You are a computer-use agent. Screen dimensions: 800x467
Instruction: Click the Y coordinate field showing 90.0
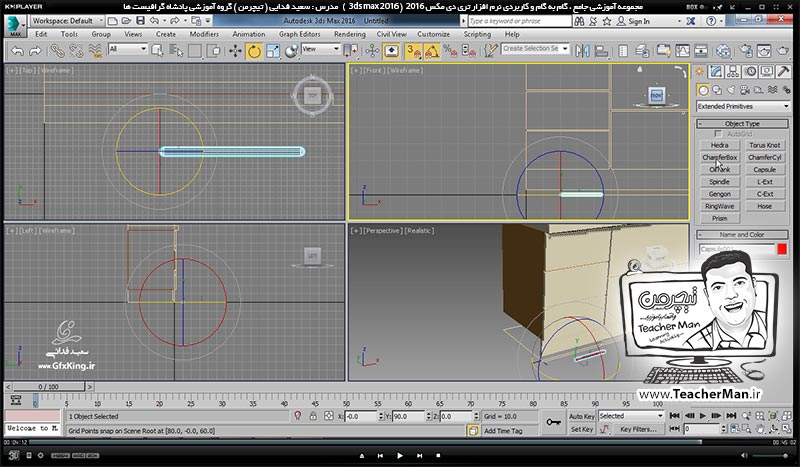tap(410, 416)
